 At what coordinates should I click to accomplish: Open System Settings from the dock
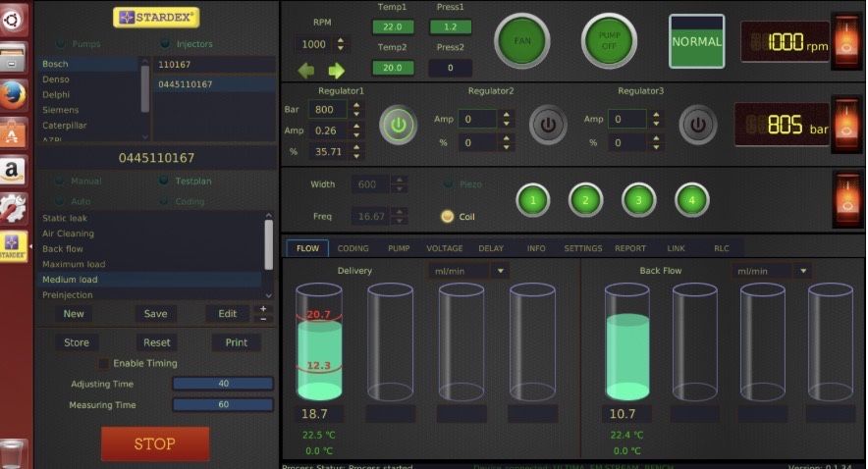13,208
